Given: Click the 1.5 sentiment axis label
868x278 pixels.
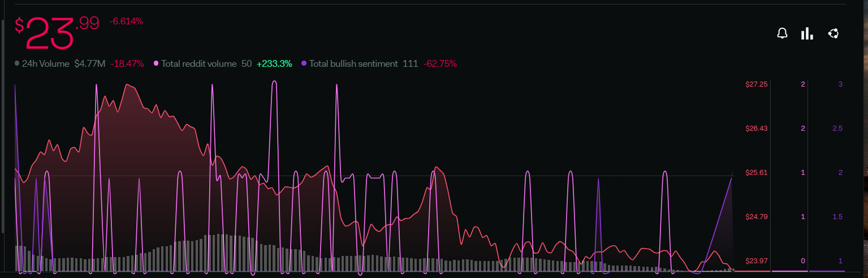Looking at the screenshot, I should tap(837, 217).
